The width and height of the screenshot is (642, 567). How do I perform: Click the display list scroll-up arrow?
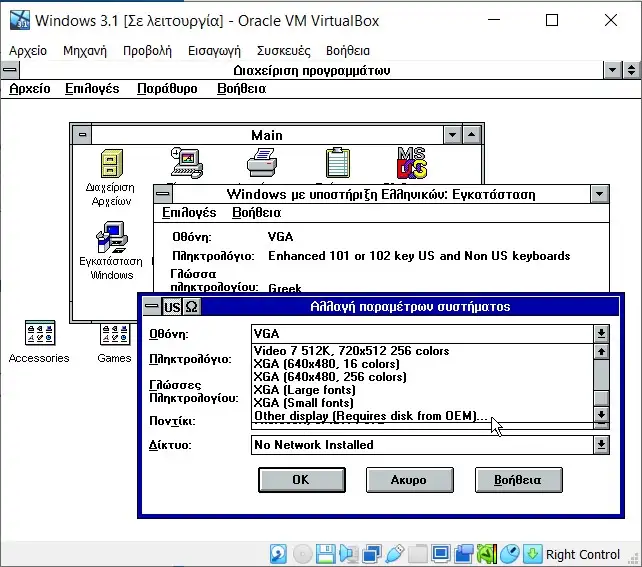tap(601, 351)
